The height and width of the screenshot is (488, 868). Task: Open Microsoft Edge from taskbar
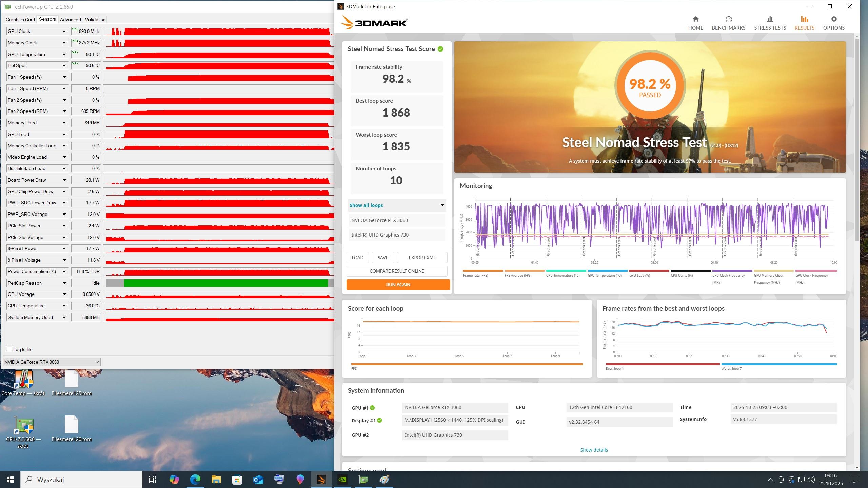coord(195,479)
